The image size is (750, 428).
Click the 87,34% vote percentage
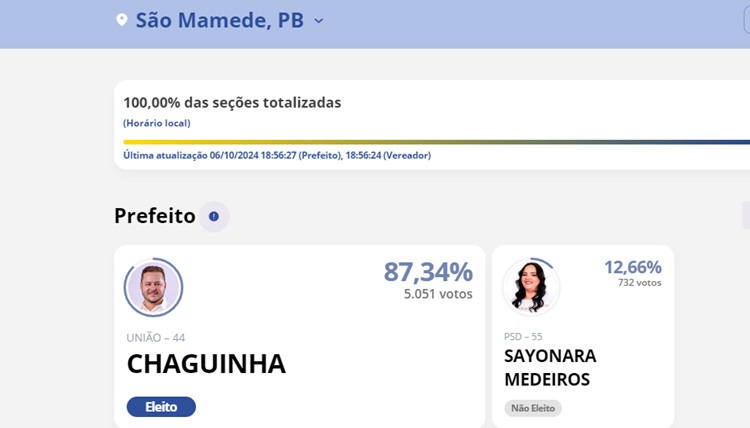(x=428, y=272)
